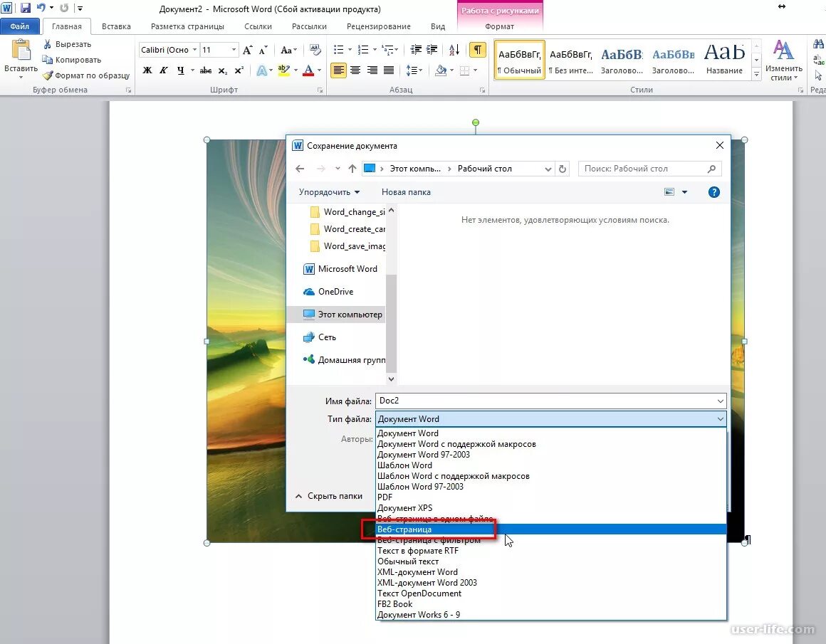The height and width of the screenshot is (644, 826).
Task: Click New folder (Новая папка)
Action: coord(406,192)
